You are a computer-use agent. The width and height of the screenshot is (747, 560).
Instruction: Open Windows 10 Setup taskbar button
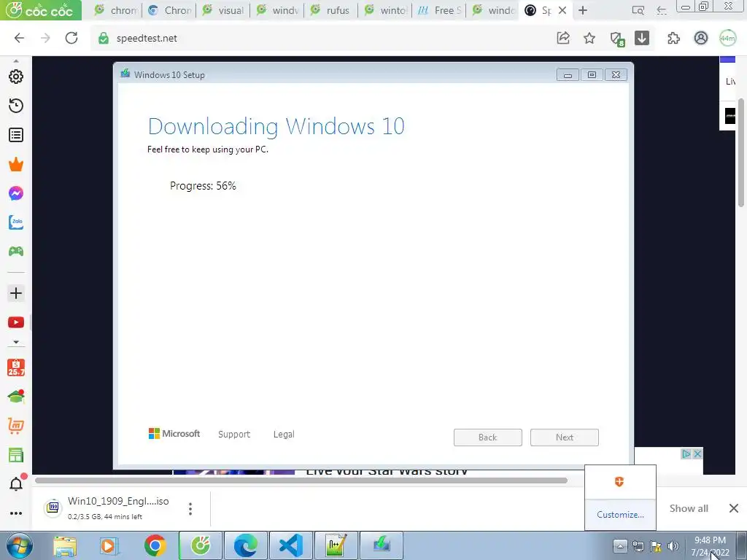[x=382, y=545]
